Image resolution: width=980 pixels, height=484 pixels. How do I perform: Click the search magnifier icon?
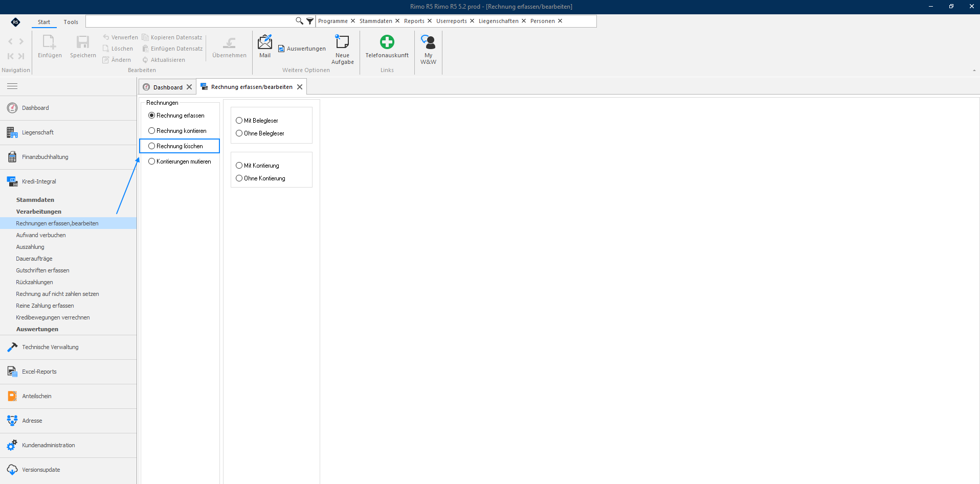tap(299, 21)
